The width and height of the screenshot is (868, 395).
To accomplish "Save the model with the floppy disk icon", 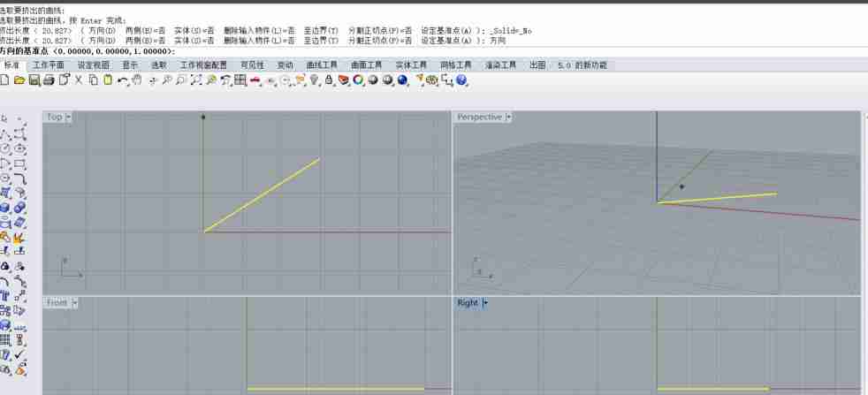I will 34,80.
